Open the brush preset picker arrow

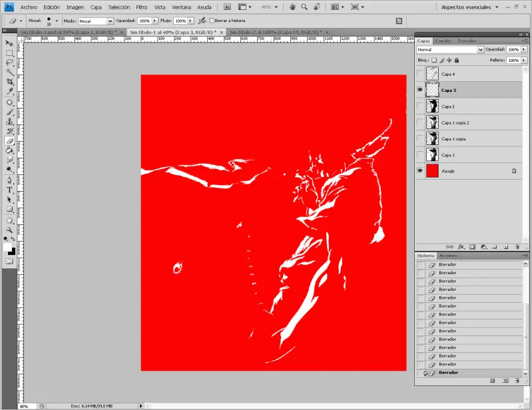[57, 21]
